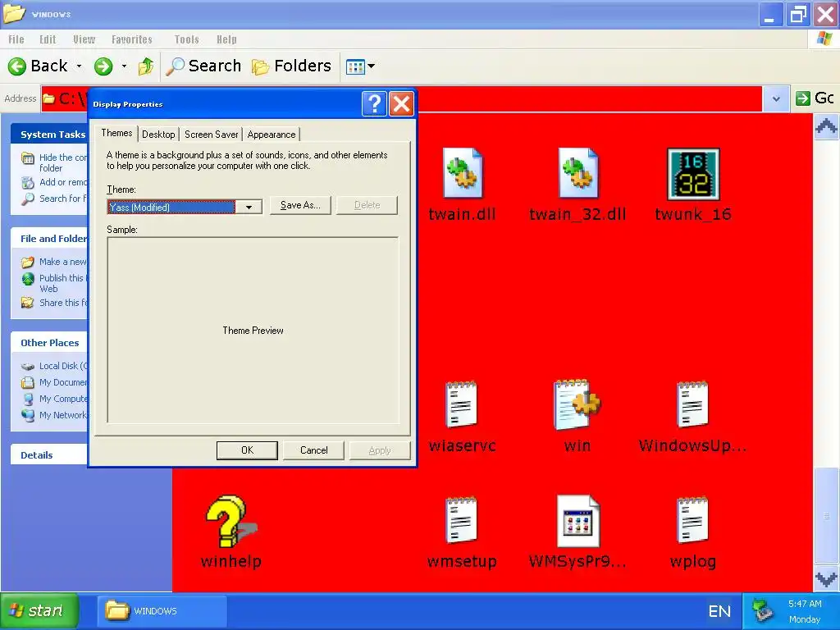Open the twain.dll file icon
This screenshot has width=840, height=630.
pos(463,173)
